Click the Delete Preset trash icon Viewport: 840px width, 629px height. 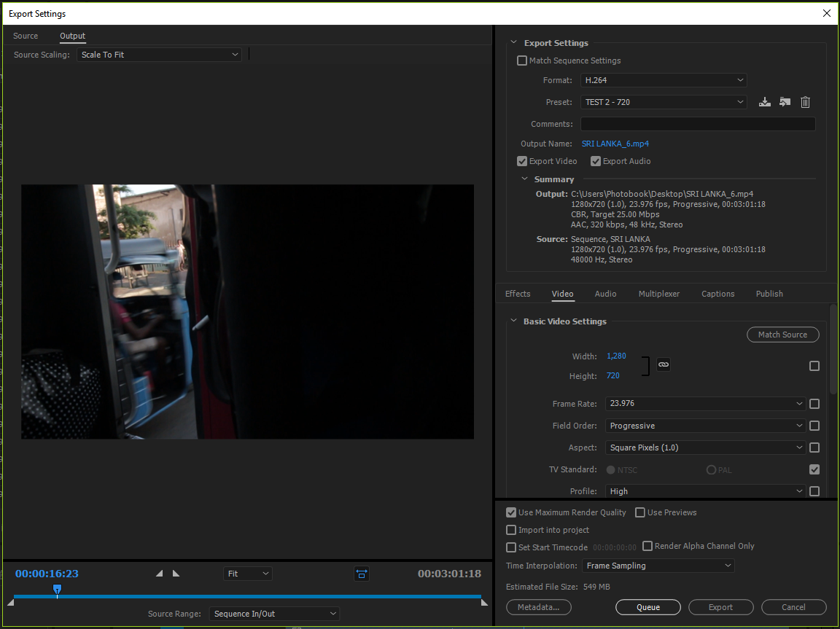pyautogui.click(x=805, y=102)
